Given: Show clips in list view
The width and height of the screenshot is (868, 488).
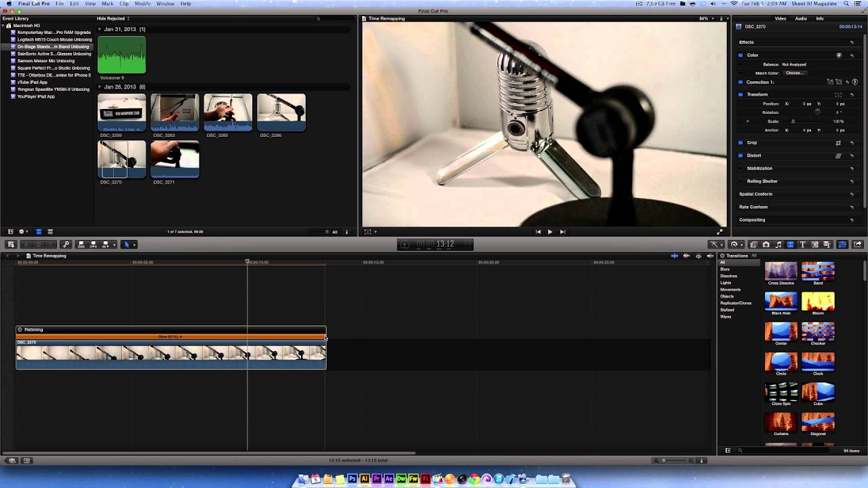Looking at the screenshot, I should point(50,232).
